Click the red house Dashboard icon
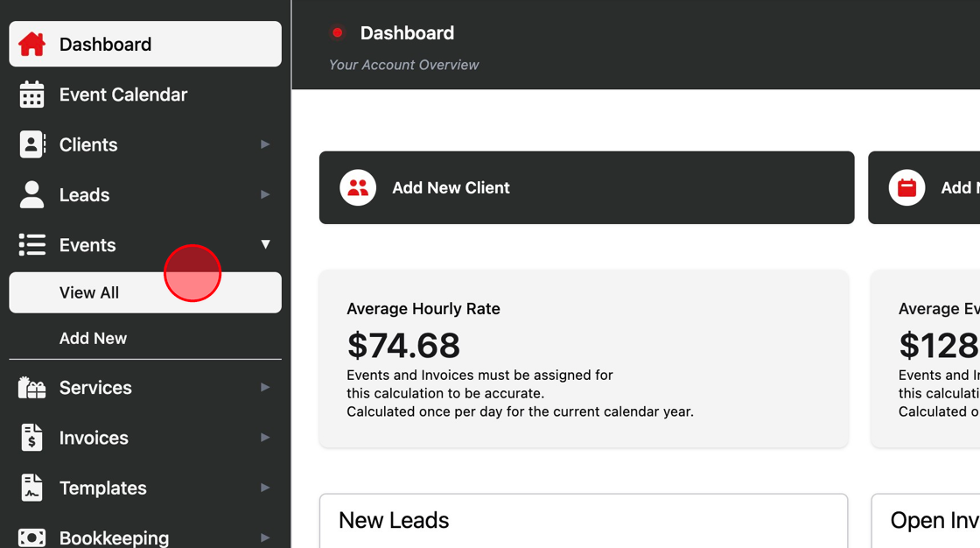 point(31,45)
